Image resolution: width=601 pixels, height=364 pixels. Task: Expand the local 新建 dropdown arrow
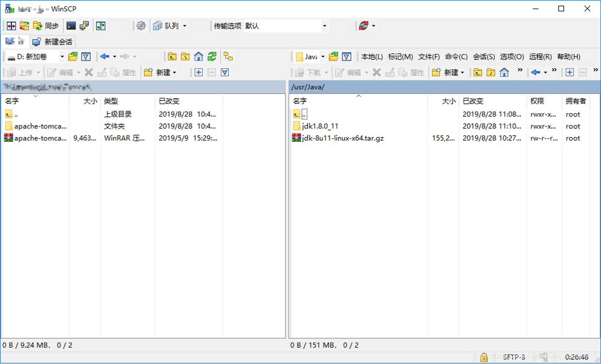(x=174, y=72)
